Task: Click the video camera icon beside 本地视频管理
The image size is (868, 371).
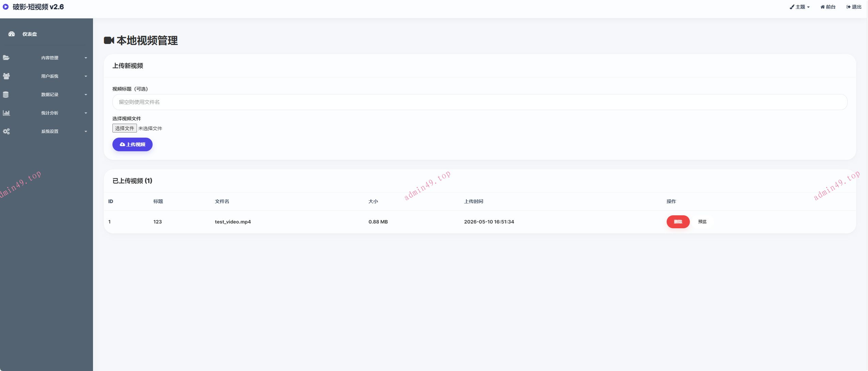Action: [109, 41]
